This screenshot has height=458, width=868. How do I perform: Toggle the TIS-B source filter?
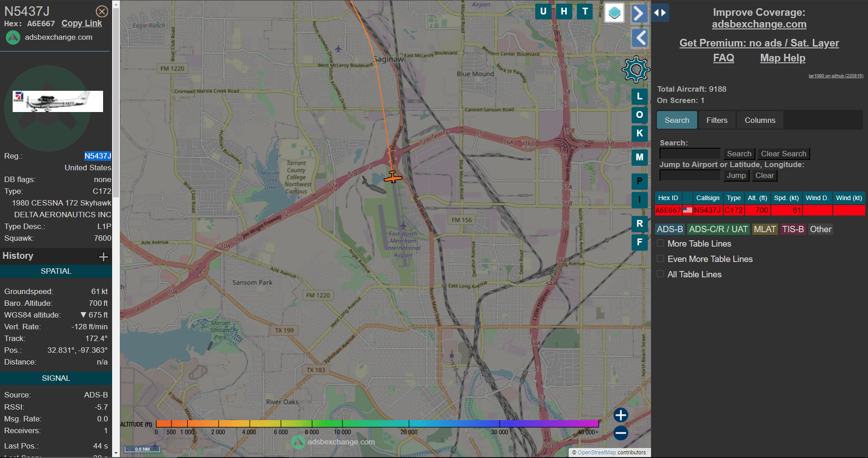pos(793,229)
